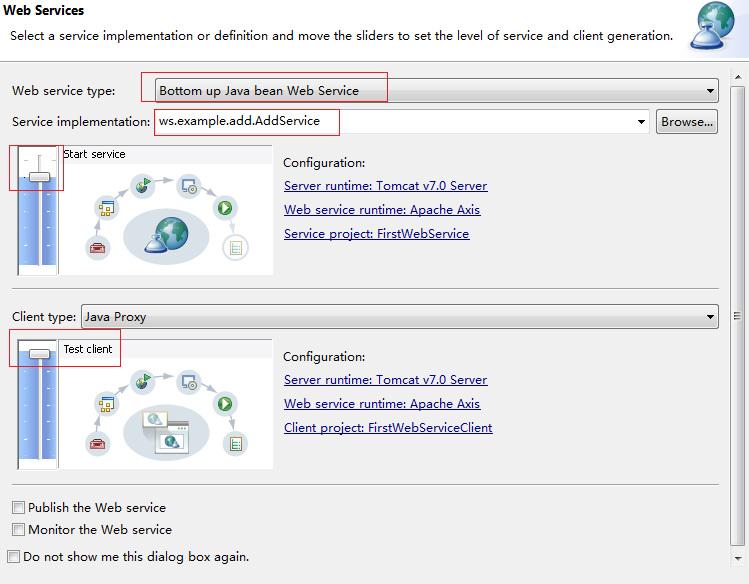
Task: Click the client diagram Assemble stage icon
Action: click(106, 404)
